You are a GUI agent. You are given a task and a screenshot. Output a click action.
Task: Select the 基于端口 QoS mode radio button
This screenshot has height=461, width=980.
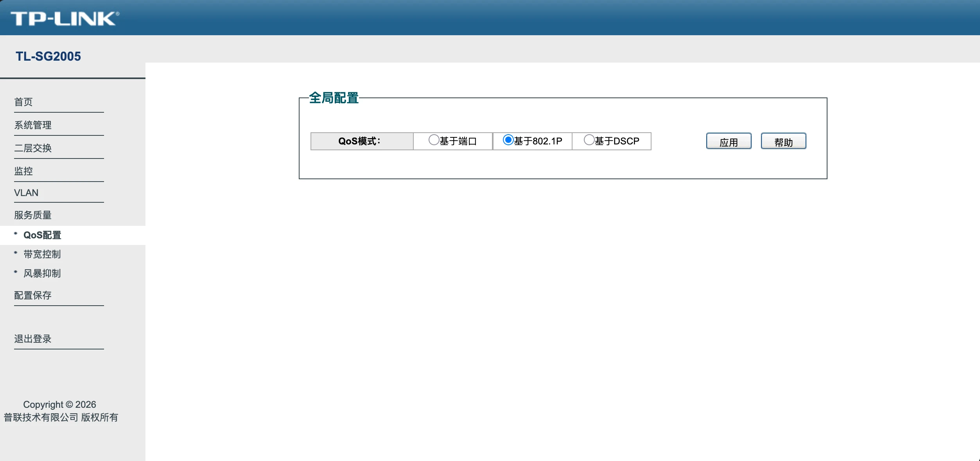[434, 140]
